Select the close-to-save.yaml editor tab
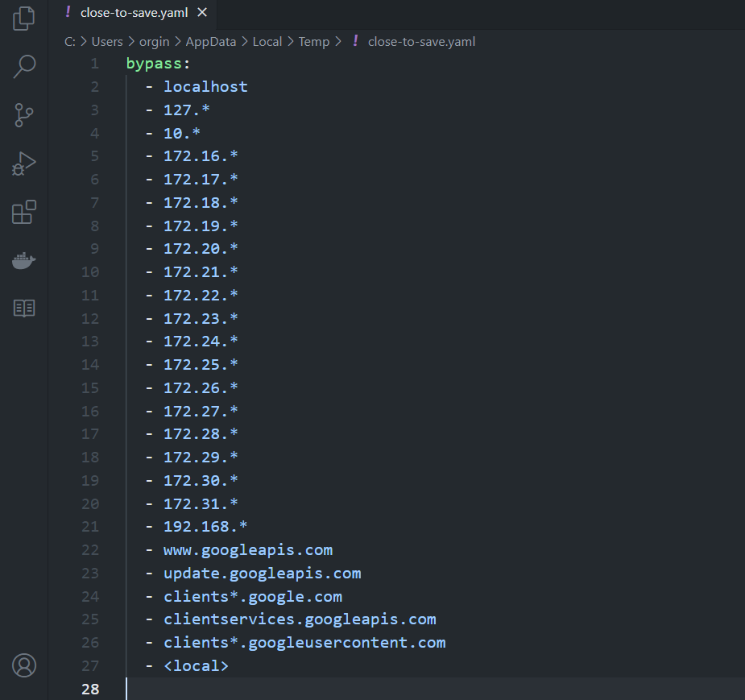The height and width of the screenshot is (700, 745). (133, 13)
